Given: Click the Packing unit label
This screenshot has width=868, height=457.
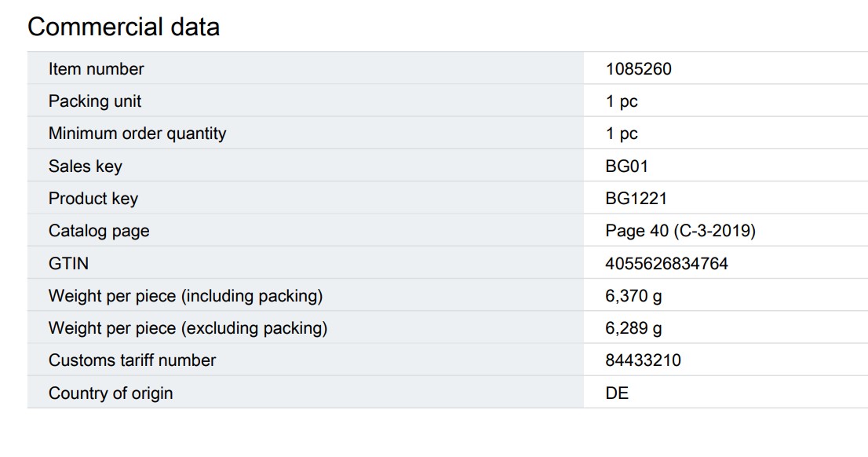Looking at the screenshot, I should (x=95, y=101).
